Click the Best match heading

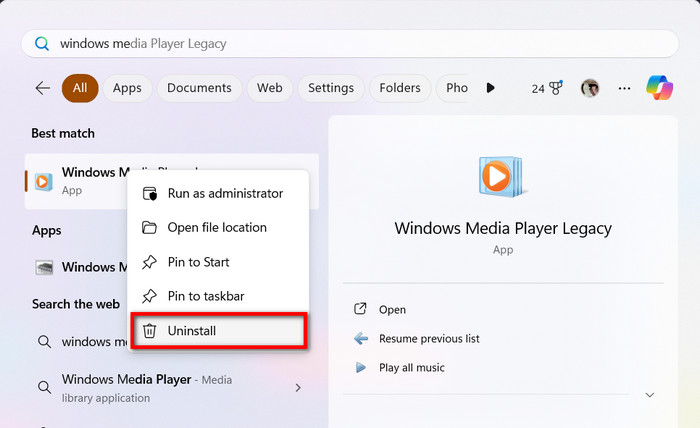coord(63,133)
